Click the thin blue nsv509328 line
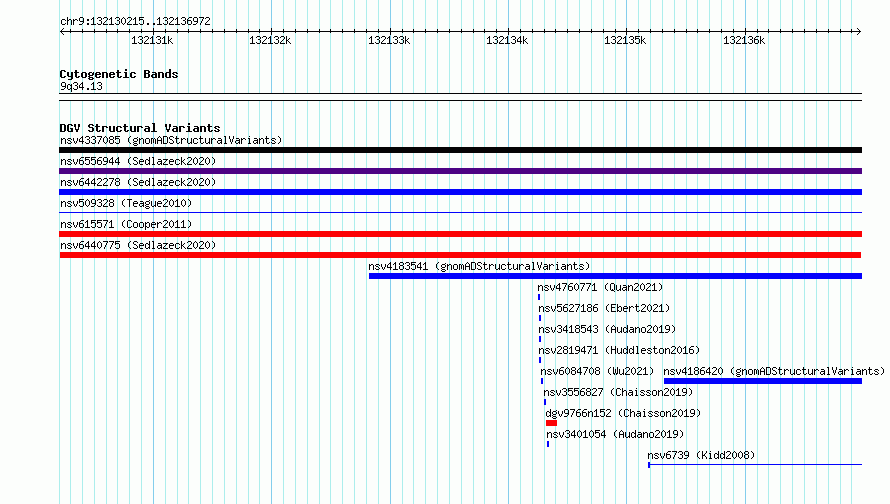The image size is (890, 504). [460, 213]
